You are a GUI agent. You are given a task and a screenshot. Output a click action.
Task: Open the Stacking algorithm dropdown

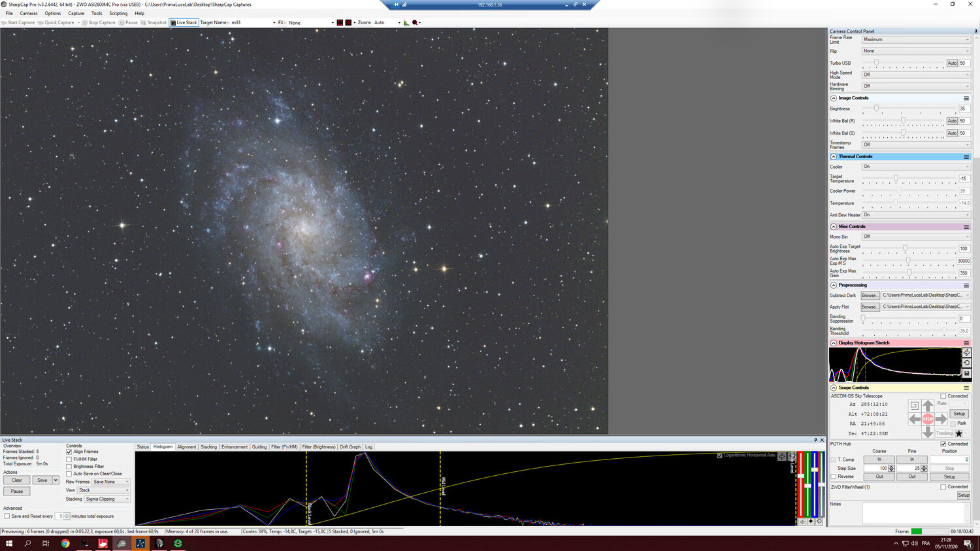tap(108, 499)
